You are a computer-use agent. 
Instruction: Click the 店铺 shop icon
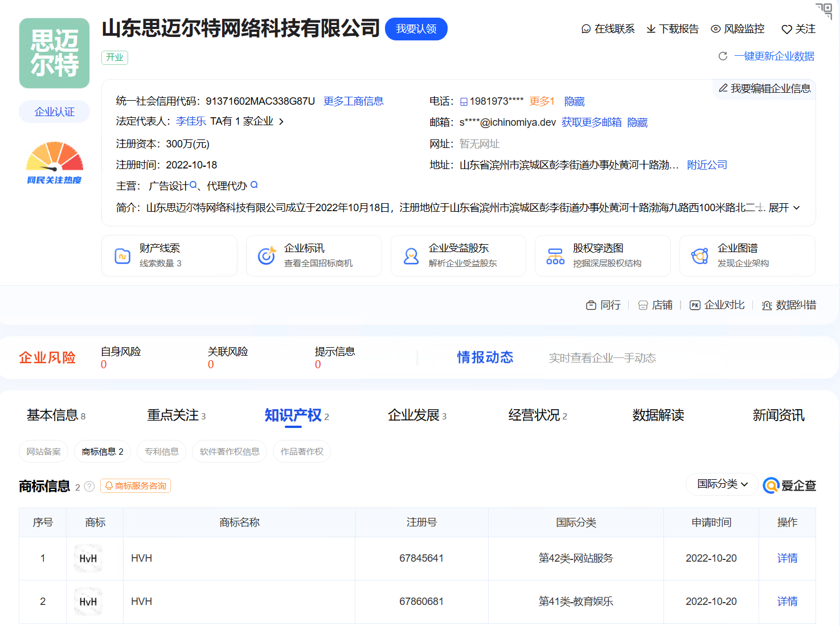643,306
